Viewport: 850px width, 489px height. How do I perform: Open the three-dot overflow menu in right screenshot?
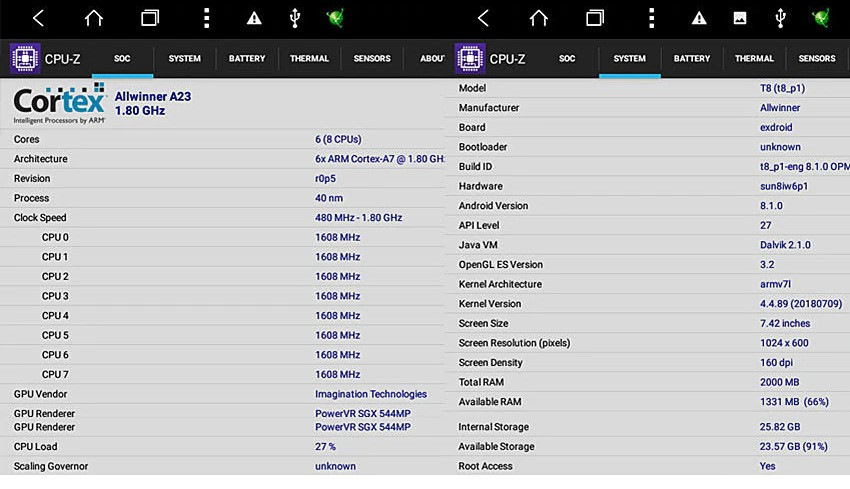(651, 18)
